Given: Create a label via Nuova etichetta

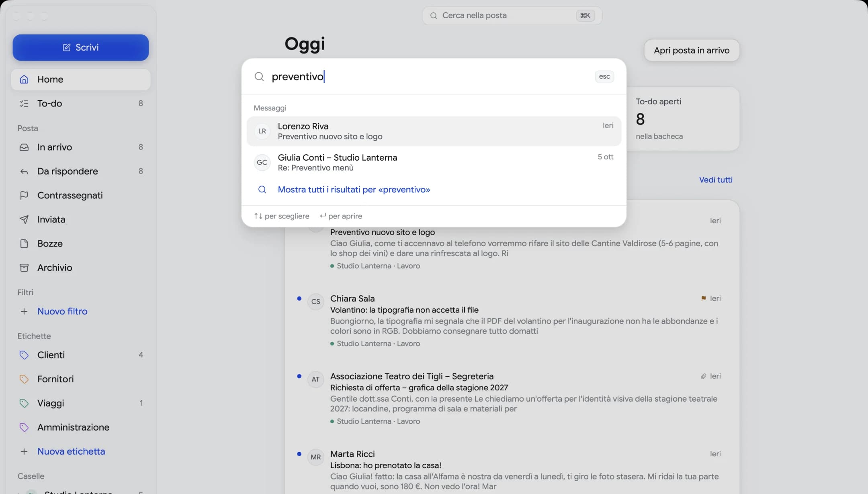Looking at the screenshot, I should point(71,451).
